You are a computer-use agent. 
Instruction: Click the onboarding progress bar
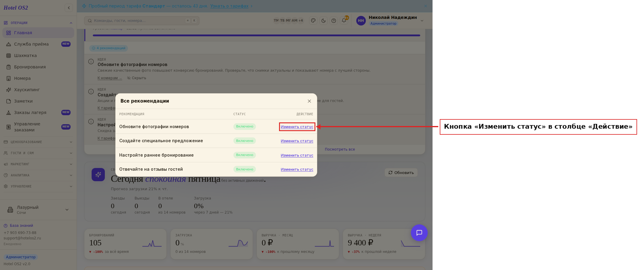[x=257, y=35]
